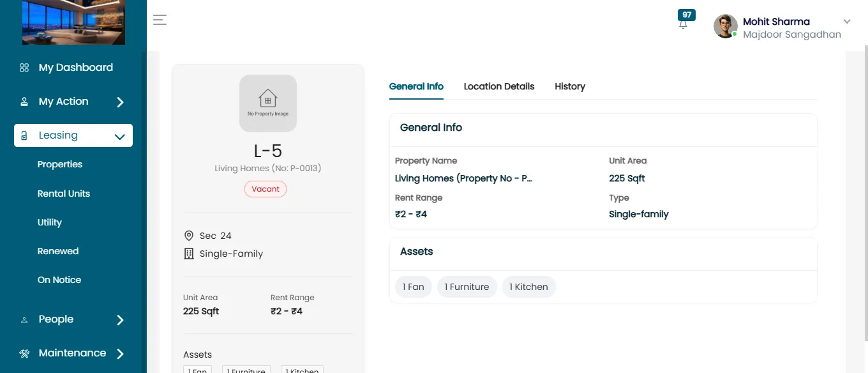Click the 1 Fan asset chip
Viewport: 868px width, 373px height.
(x=414, y=287)
